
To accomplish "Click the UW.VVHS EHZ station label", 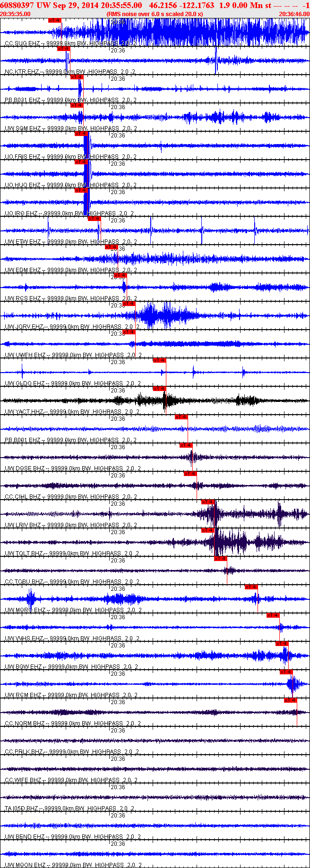I will coord(24,638).
